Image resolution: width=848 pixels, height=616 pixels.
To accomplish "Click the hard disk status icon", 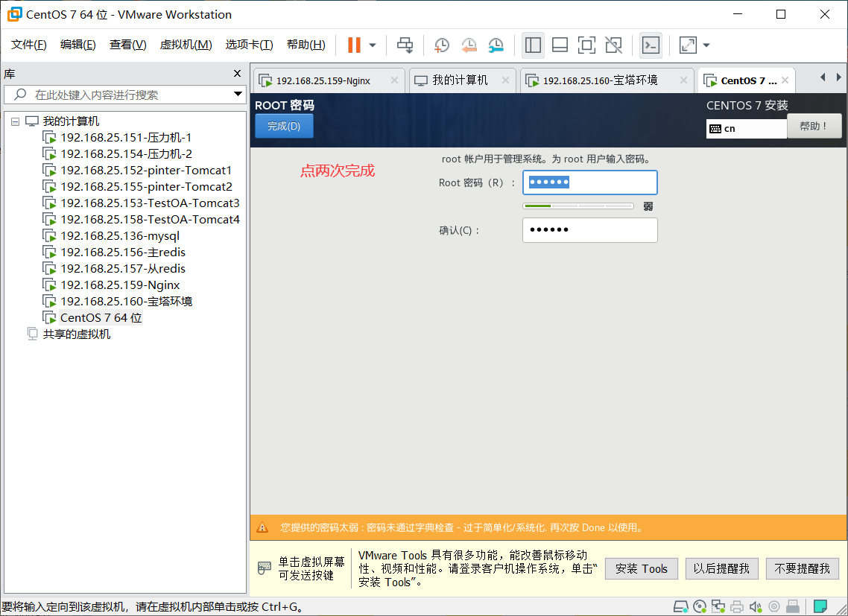I will 680,607.
